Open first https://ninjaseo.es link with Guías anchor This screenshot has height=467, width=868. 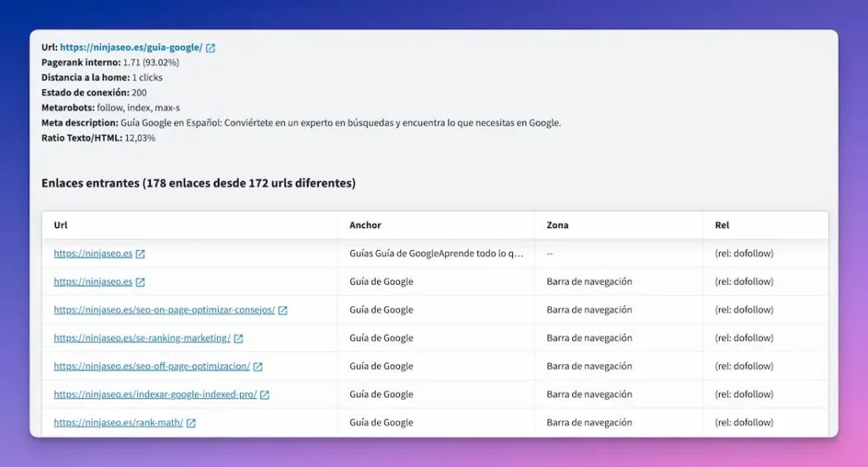point(93,253)
